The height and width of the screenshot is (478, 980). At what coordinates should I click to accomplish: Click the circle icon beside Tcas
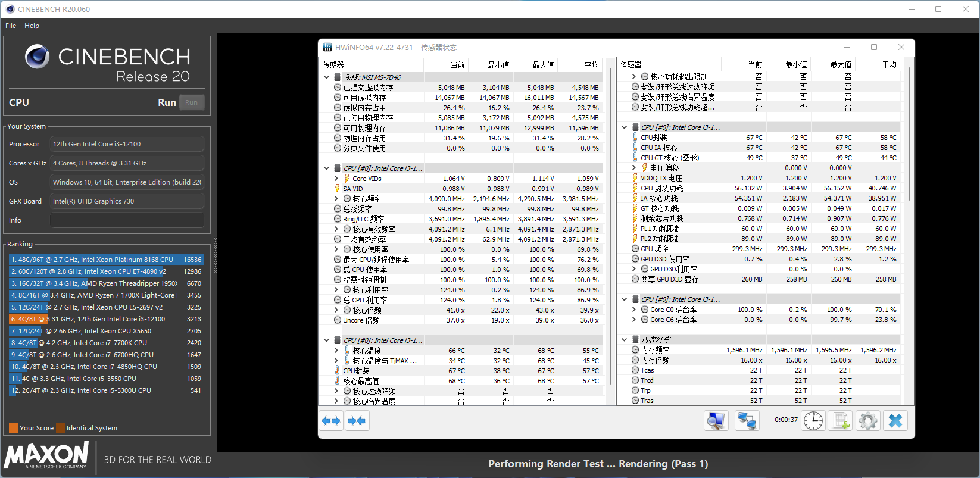pos(635,370)
